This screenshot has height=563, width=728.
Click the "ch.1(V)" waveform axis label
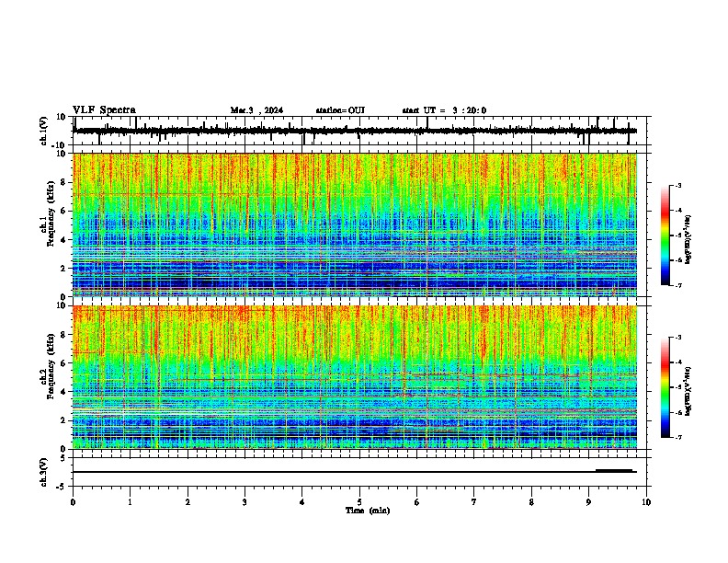point(44,131)
